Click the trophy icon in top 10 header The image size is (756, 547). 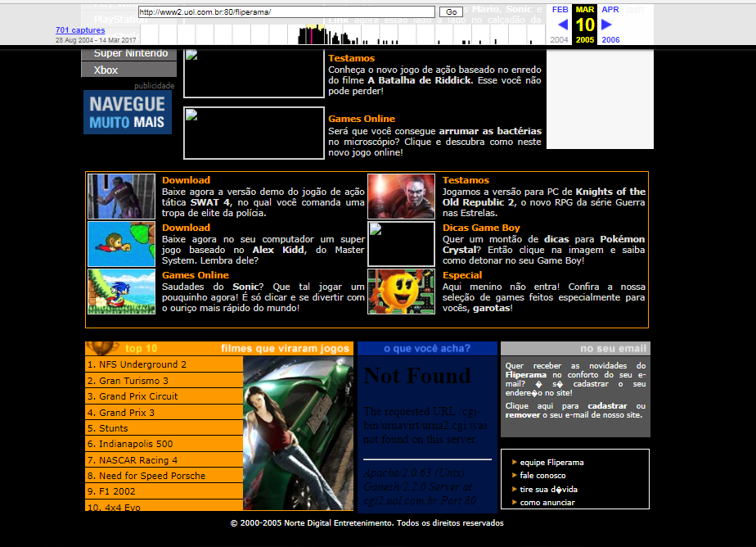pyautogui.click(x=102, y=347)
